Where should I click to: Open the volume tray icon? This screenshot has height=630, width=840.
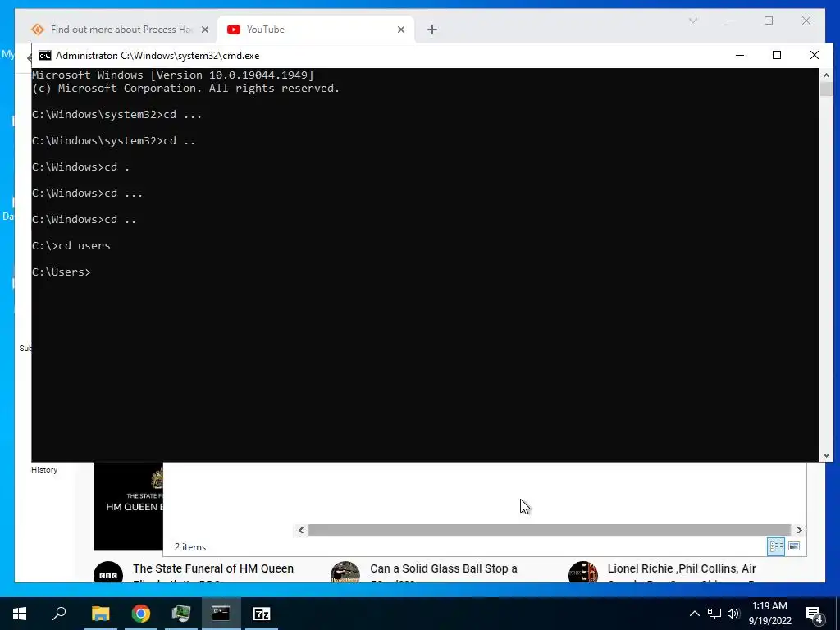pyautogui.click(x=733, y=614)
